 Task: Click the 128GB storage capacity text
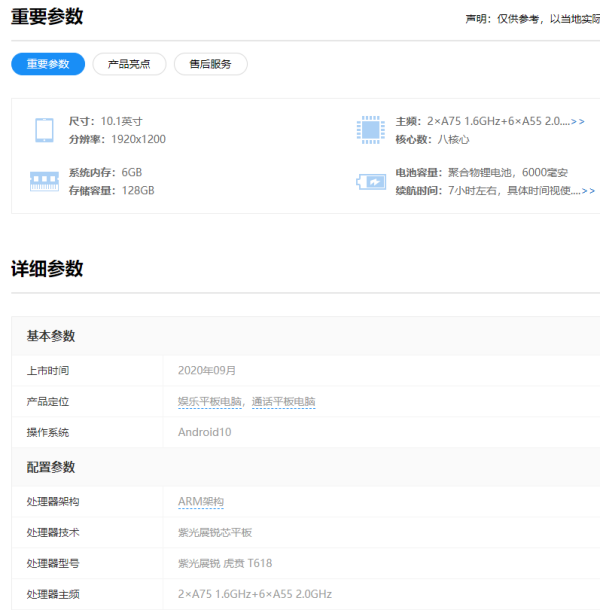(x=138, y=190)
